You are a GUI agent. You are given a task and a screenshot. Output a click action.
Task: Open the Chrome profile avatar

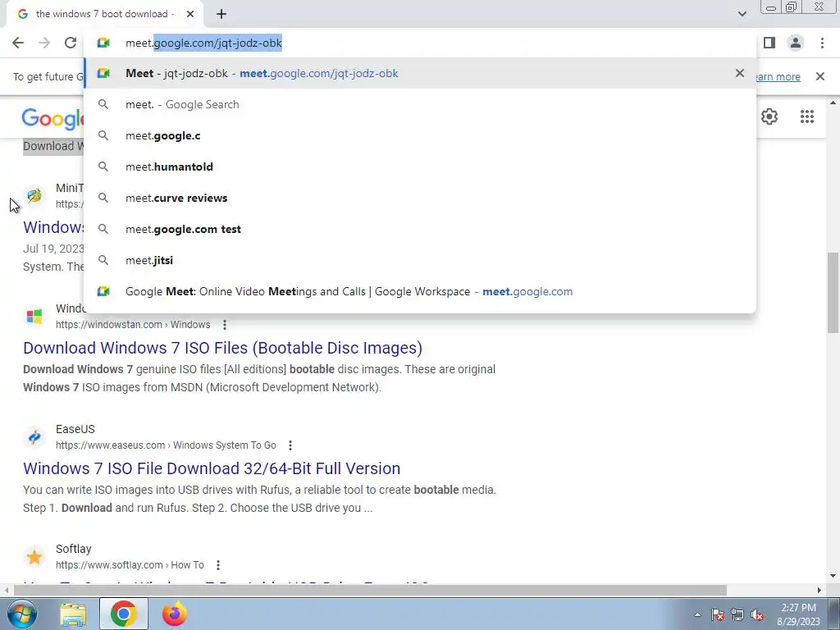pos(796,43)
